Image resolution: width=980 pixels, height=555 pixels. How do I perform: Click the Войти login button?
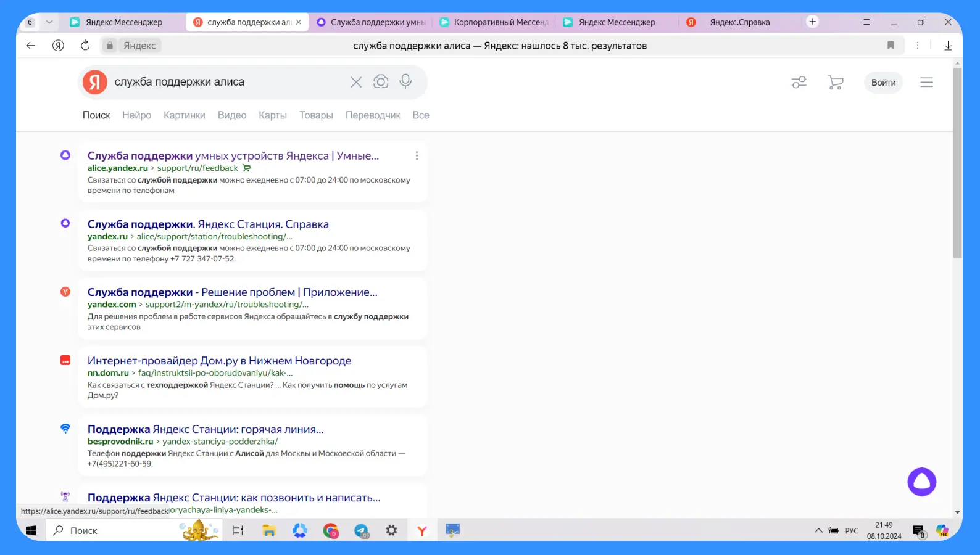[883, 83]
